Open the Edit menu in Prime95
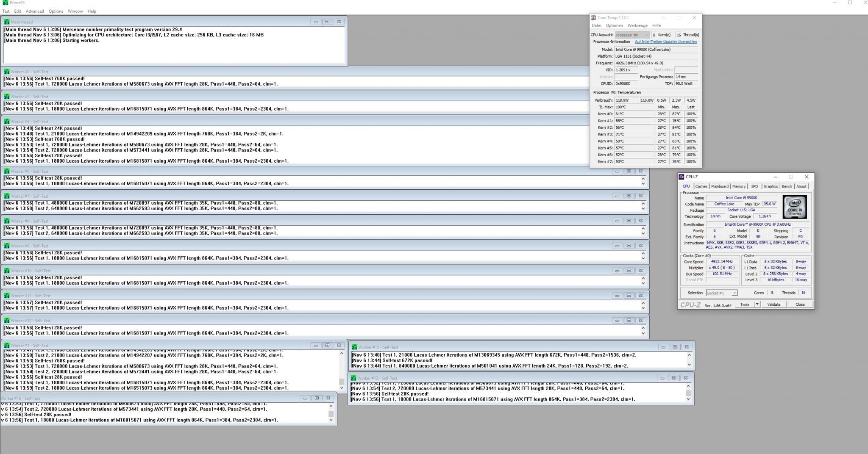 click(x=17, y=11)
